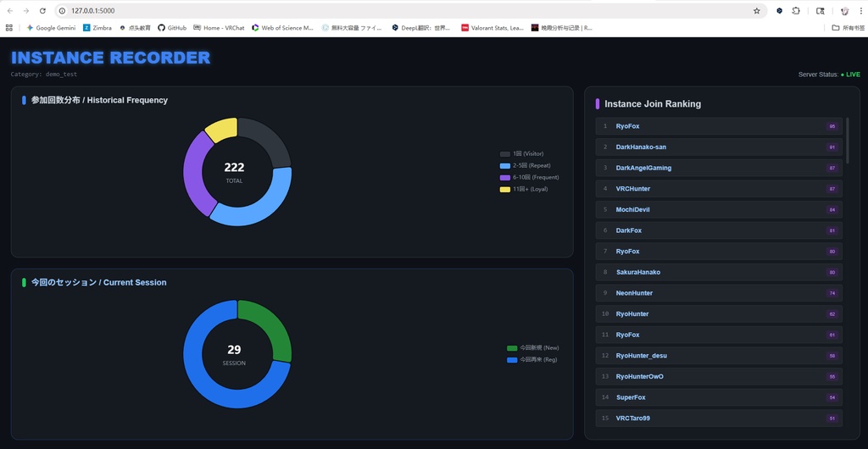Select rank 7 RyoFox ranking row

719,251
